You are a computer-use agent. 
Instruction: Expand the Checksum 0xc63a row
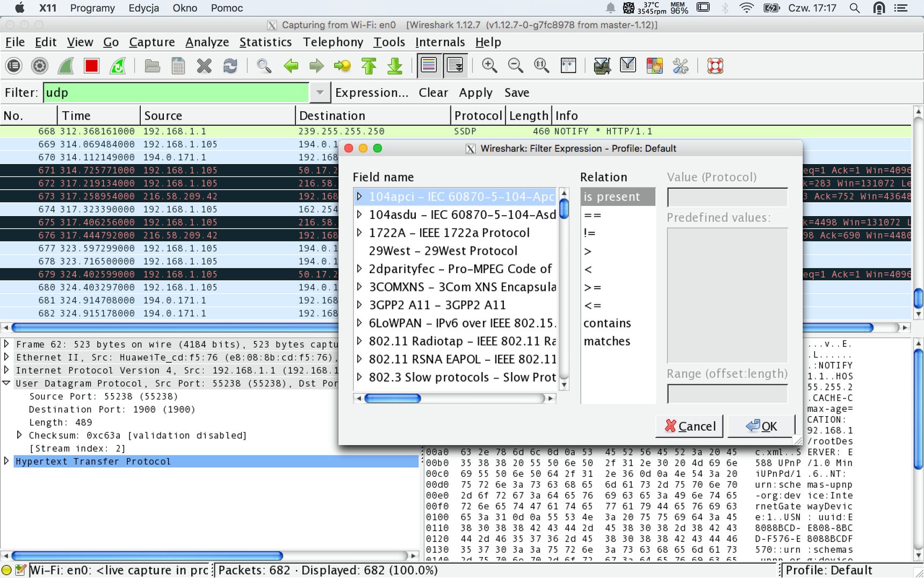[19, 435]
